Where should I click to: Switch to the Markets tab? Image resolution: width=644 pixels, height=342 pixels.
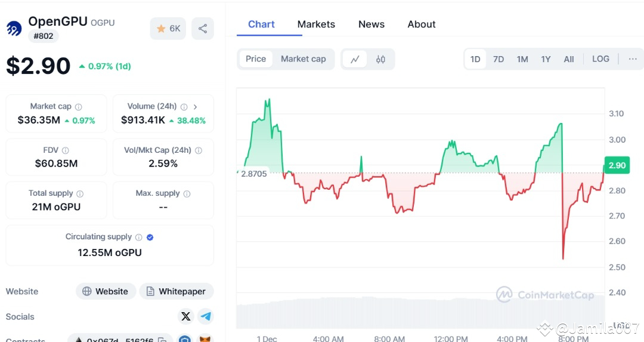[316, 24]
